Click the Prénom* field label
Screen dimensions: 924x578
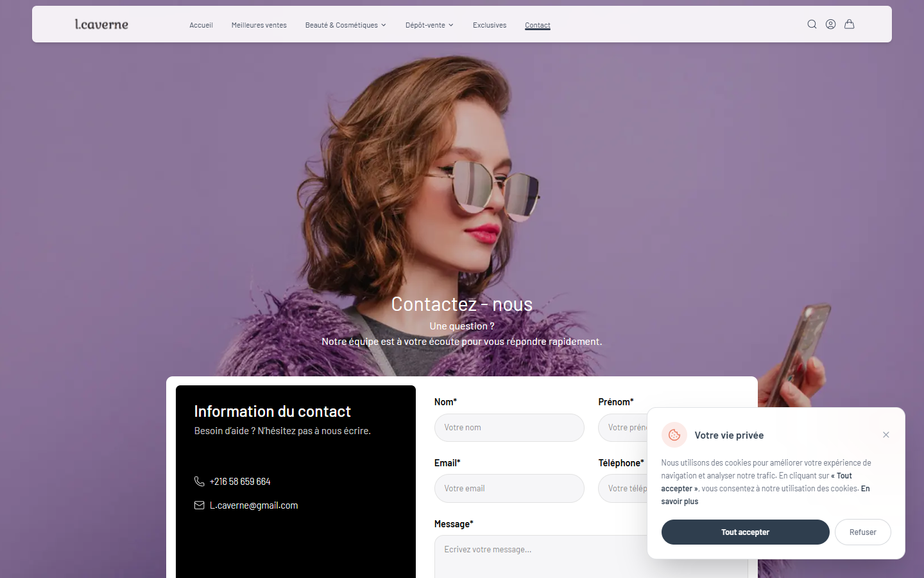[x=616, y=401]
